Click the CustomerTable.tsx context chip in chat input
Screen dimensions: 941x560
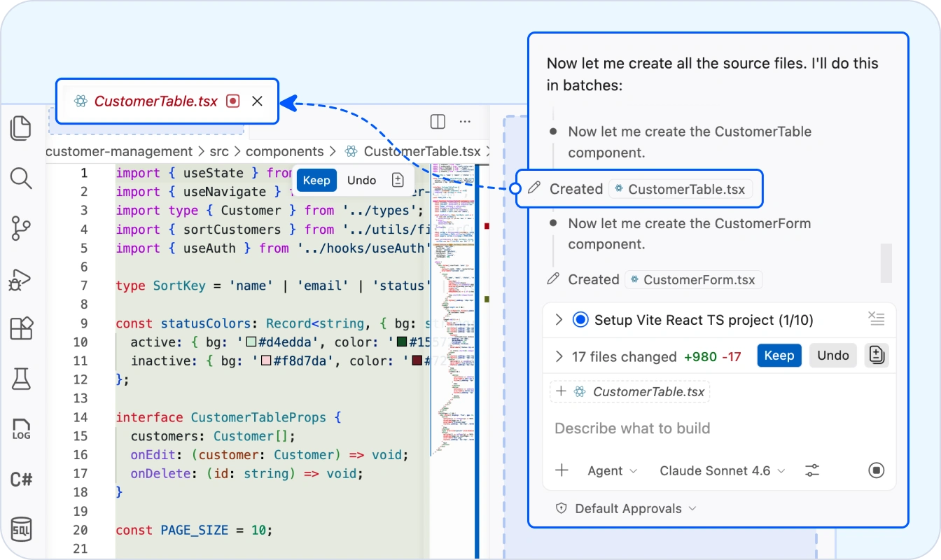(629, 391)
